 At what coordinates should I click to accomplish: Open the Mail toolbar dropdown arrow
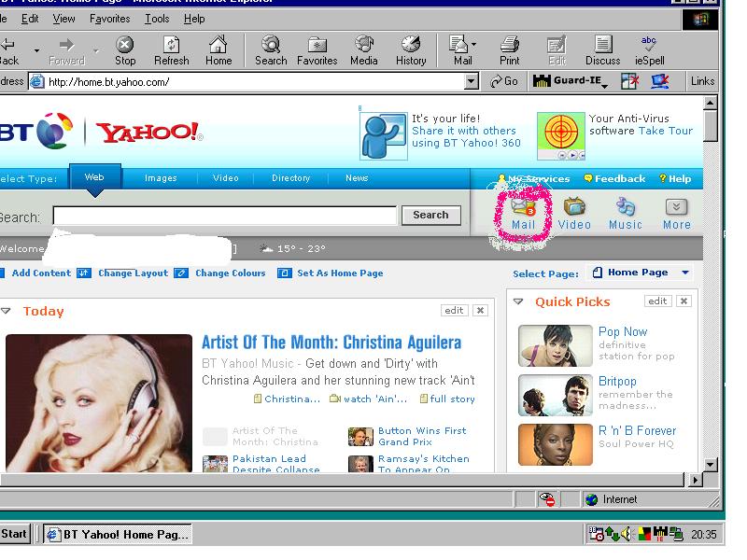pyautogui.click(x=473, y=44)
